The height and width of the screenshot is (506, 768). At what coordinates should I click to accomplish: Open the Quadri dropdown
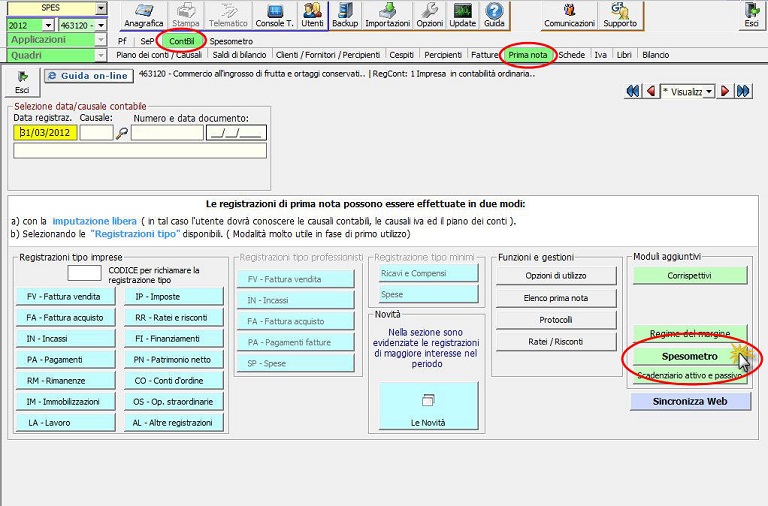point(100,55)
